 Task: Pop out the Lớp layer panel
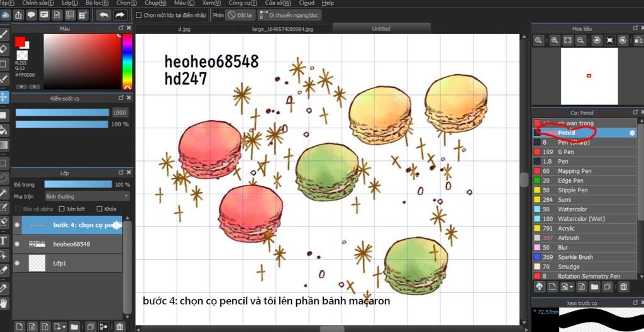121,172
